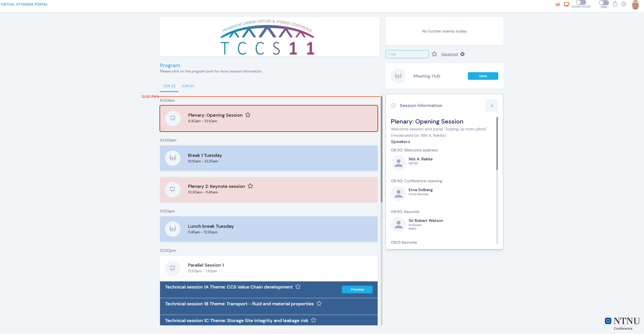This screenshot has height=334, width=644.
Task: Star the Plenary 2: Keynote session
Action: (250, 186)
